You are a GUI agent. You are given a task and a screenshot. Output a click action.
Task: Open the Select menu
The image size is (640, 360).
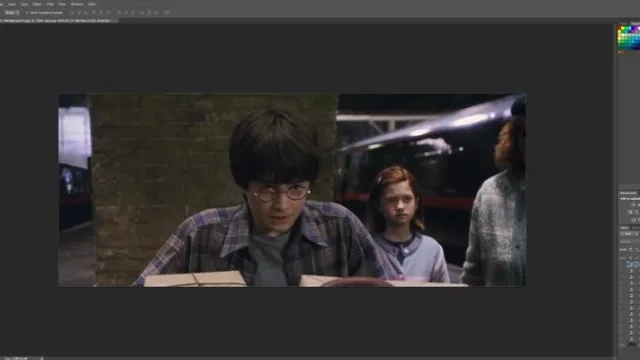(37, 4)
